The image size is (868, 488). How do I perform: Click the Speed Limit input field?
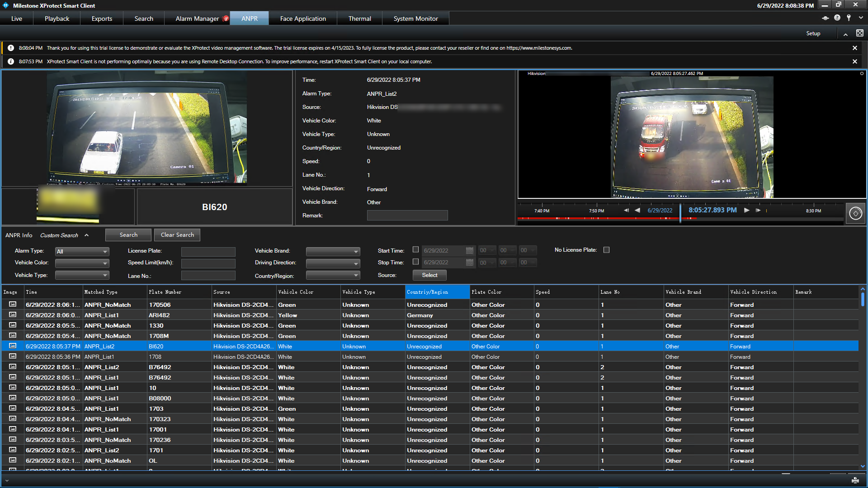[x=208, y=263]
